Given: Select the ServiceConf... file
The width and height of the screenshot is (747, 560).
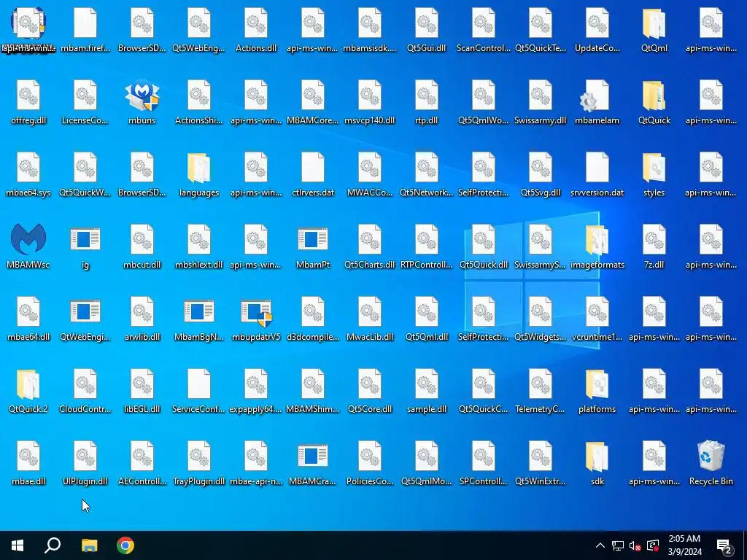Looking at the screenshot, I should [198, 384].
